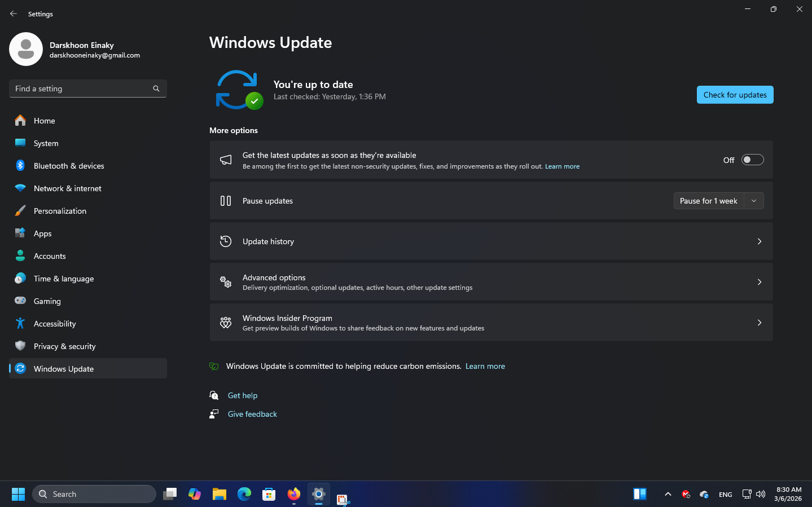Click the red M tray icon
This screenshot has height=507, width=812.
tap(686, 494)
